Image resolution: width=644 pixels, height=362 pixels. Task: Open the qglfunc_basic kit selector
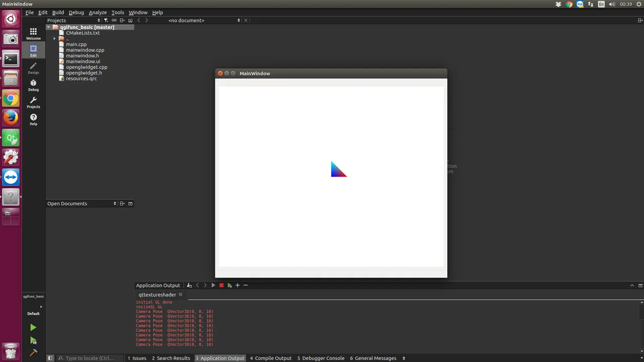point(33,305)
